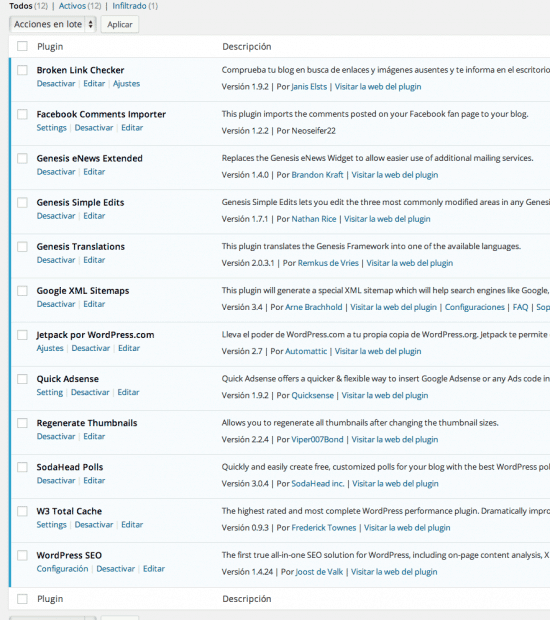
Task: Deactivate Jetpack por WordPress.com
Action: [91, 348]
